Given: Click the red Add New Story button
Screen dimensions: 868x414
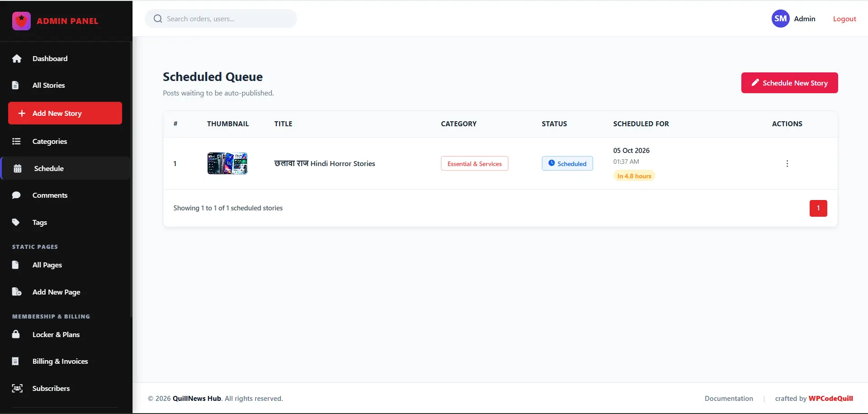Looking at the screenshot, I should (x=65, y=113).
